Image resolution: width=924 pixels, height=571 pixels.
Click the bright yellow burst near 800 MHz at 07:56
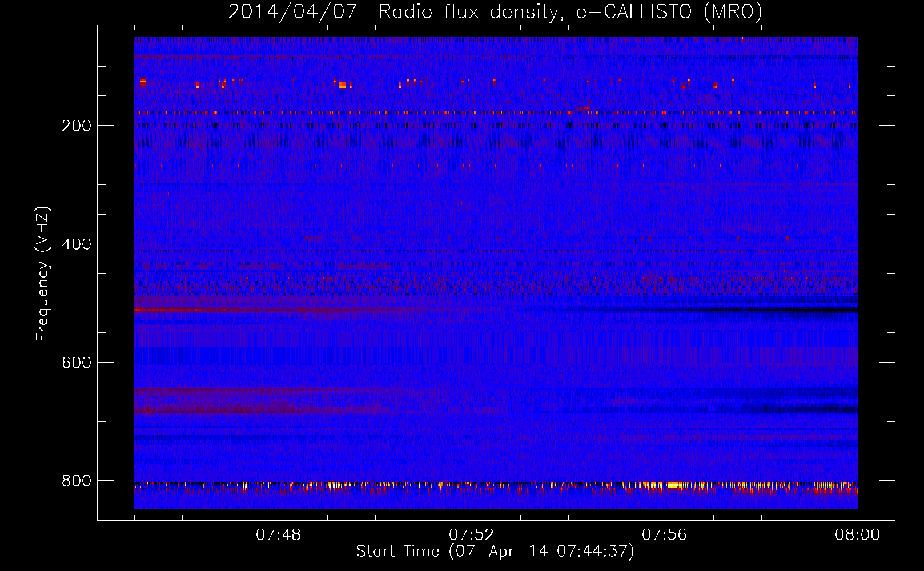pos(674,485)
